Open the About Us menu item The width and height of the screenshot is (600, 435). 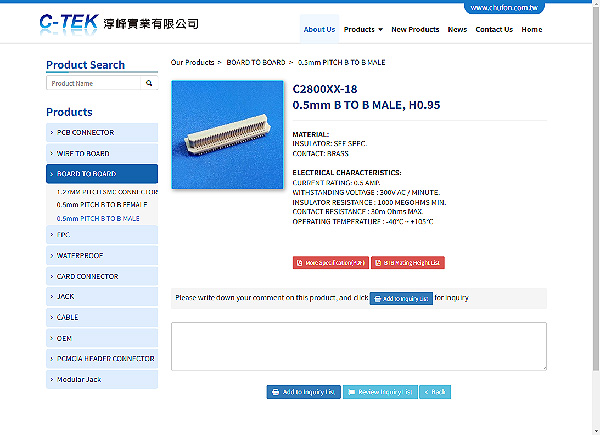pyautogui.click(x=319, y=29)
